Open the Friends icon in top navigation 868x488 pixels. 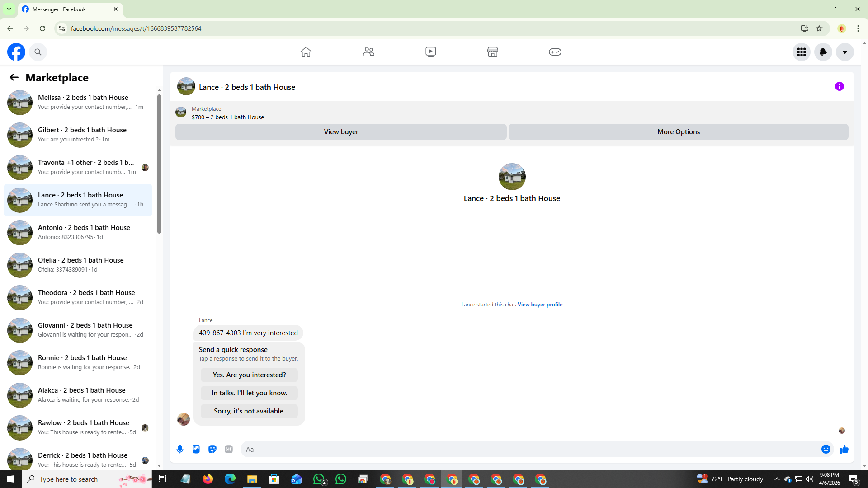[x=368, y=52]
